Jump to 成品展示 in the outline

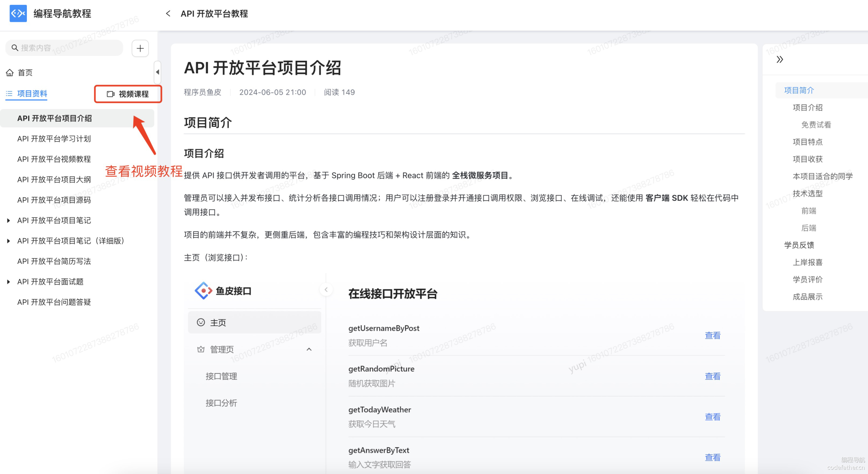point(808,297)
